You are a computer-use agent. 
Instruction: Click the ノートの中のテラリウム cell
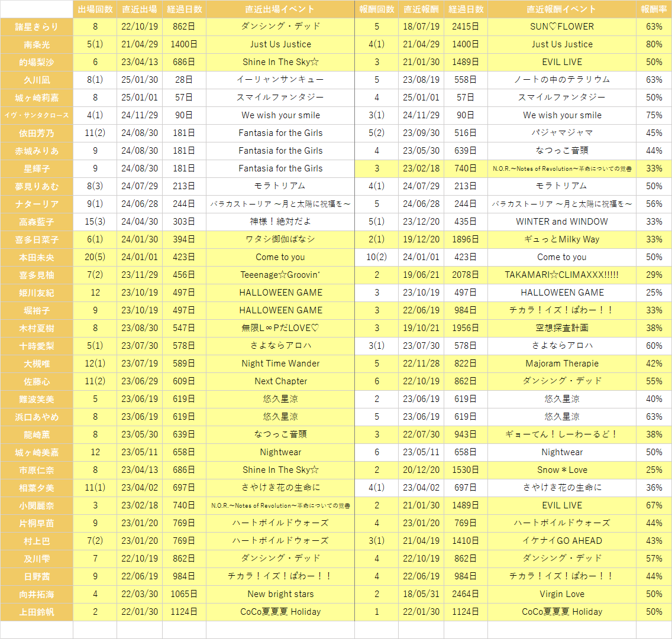point(562,80)
